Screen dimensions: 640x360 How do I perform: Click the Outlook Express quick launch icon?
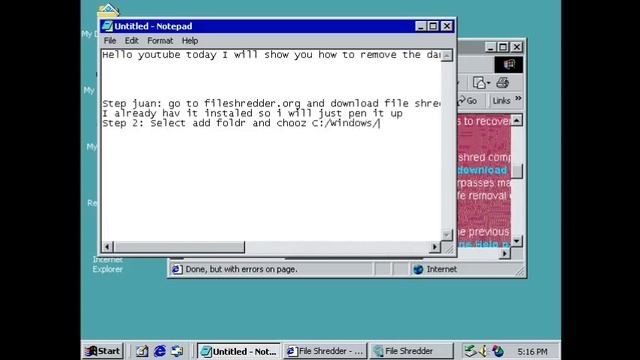click(177, 351)
